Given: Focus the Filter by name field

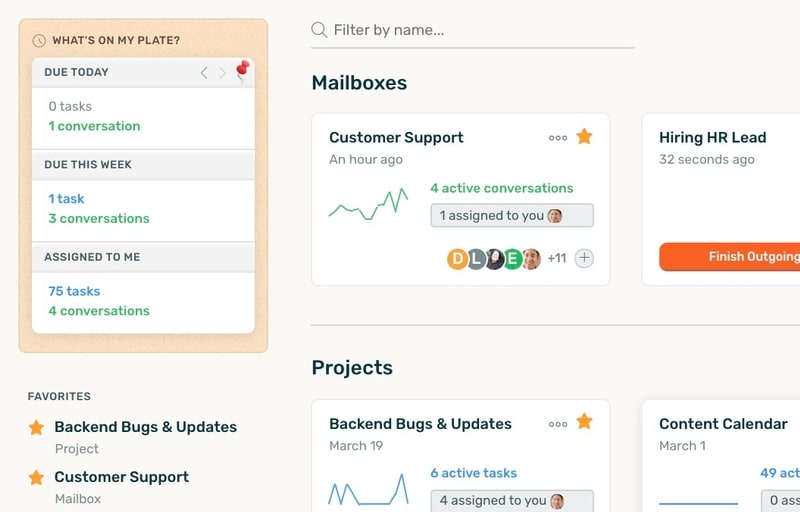Looking at the screenshot, I should [x=472, y=31].
